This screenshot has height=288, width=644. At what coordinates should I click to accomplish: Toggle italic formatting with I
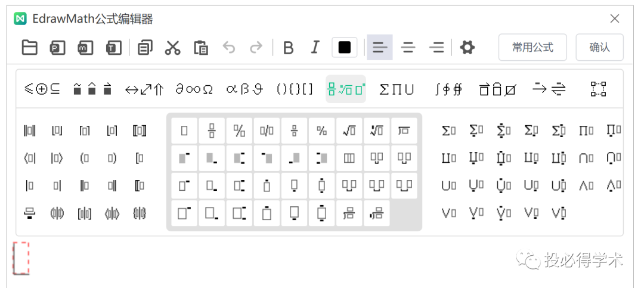315,48
